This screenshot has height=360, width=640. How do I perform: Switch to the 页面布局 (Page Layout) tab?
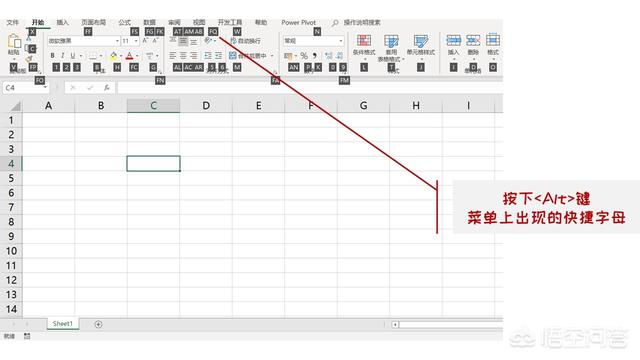pyautogui.click(x=93, y=22)
